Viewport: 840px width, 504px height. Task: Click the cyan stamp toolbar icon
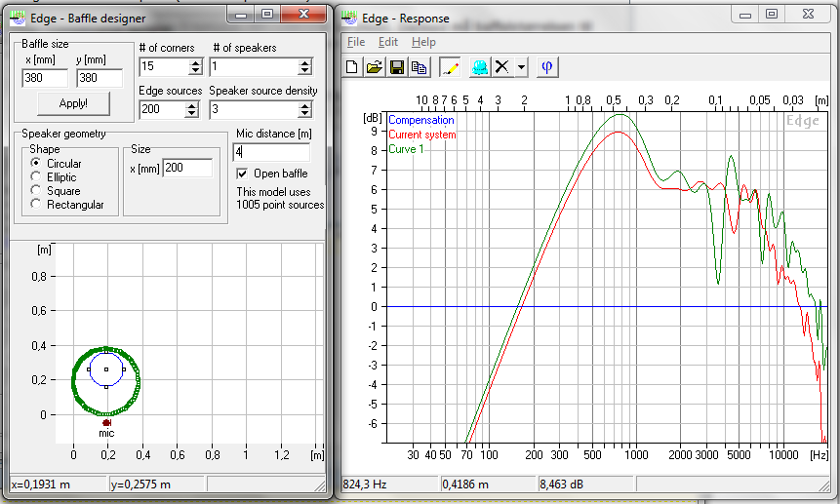[480, 67]
